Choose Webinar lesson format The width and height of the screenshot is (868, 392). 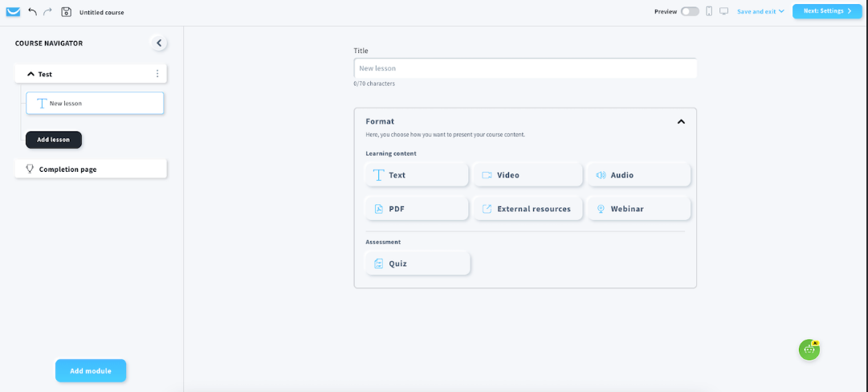[639, 209]
